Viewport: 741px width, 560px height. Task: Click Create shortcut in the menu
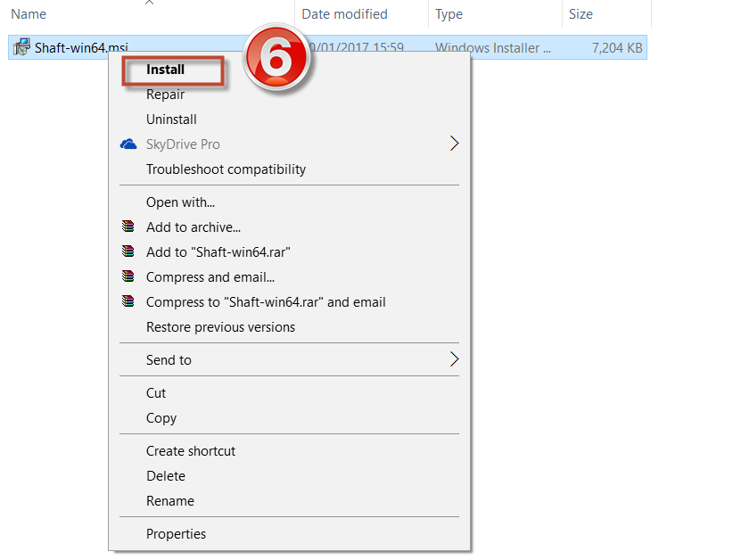191,451
